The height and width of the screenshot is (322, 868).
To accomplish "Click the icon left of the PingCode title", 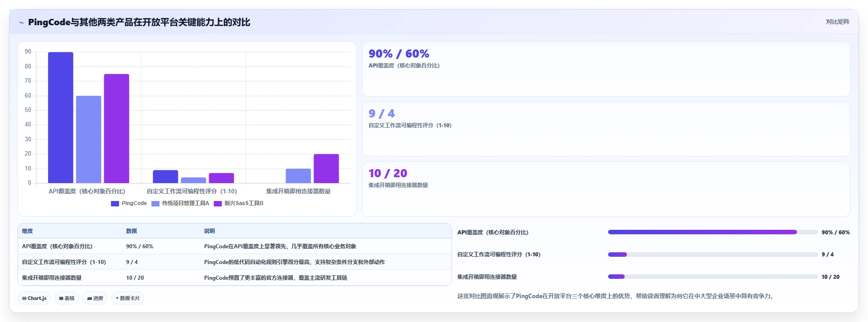I will [x=21, y=22].
